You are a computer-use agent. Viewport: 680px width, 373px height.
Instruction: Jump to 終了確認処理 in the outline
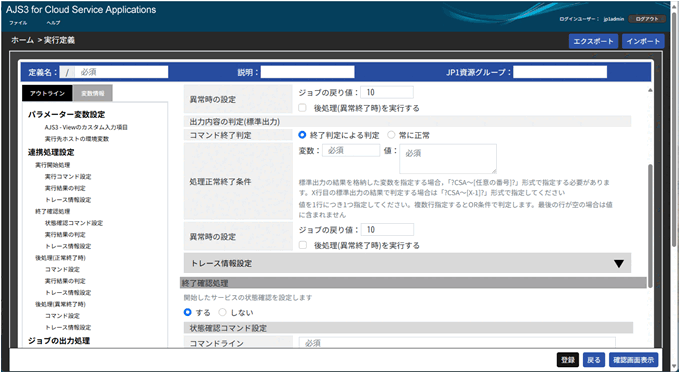click(52, 212)
